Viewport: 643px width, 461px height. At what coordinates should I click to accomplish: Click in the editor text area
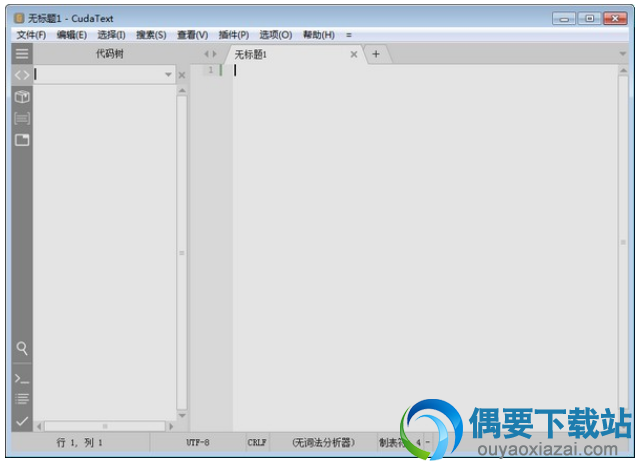click(425, 247)
